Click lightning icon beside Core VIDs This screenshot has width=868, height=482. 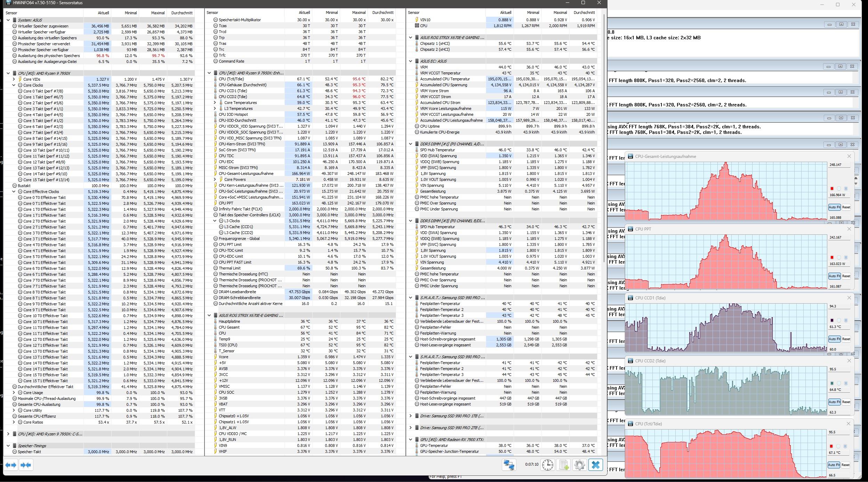(x=20, y=79)
